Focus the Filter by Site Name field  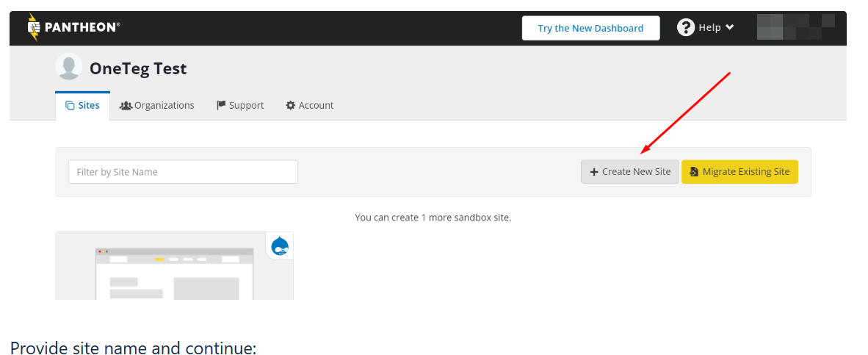click(183, 172)
